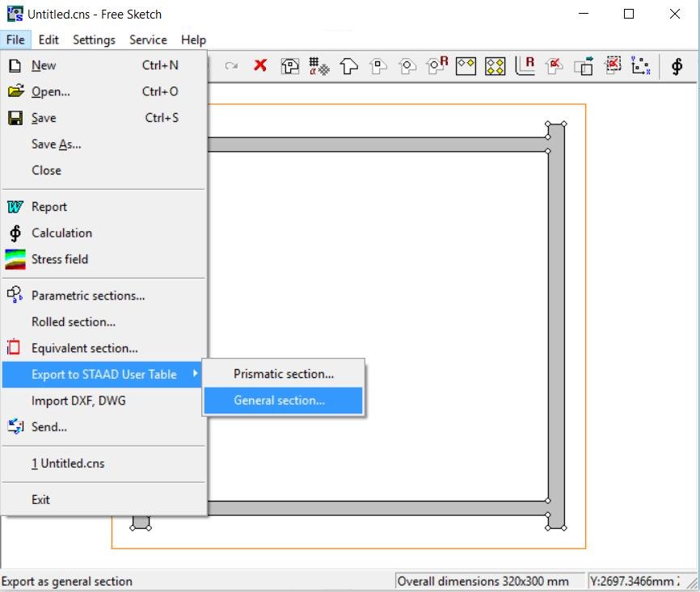
Task: Click the 'Export as general section' status text
Action: tap(67, 582)
